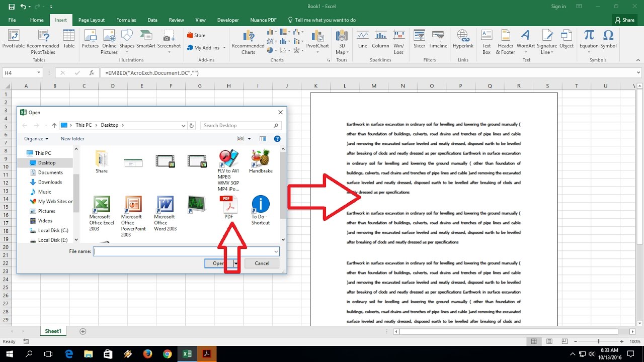Viewport: 644px width, 362px height.
Task: Add a new sheet
Action: [x=83, y=331]
